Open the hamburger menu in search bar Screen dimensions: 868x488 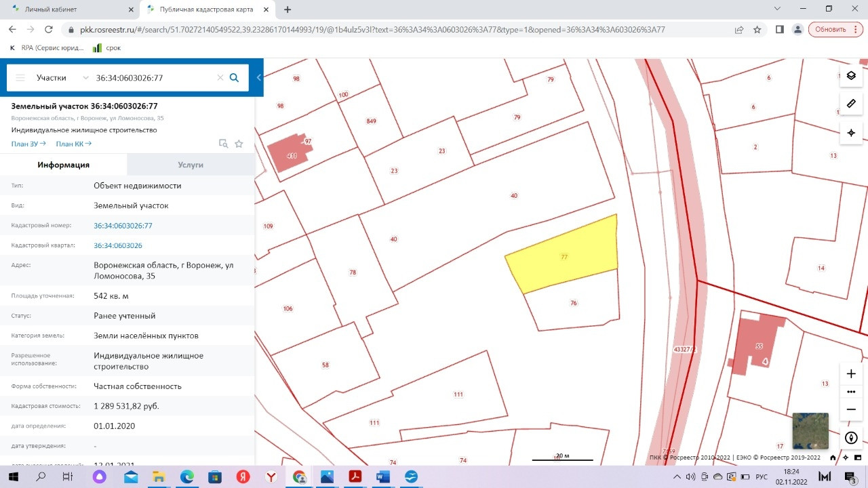pos(20,78)
